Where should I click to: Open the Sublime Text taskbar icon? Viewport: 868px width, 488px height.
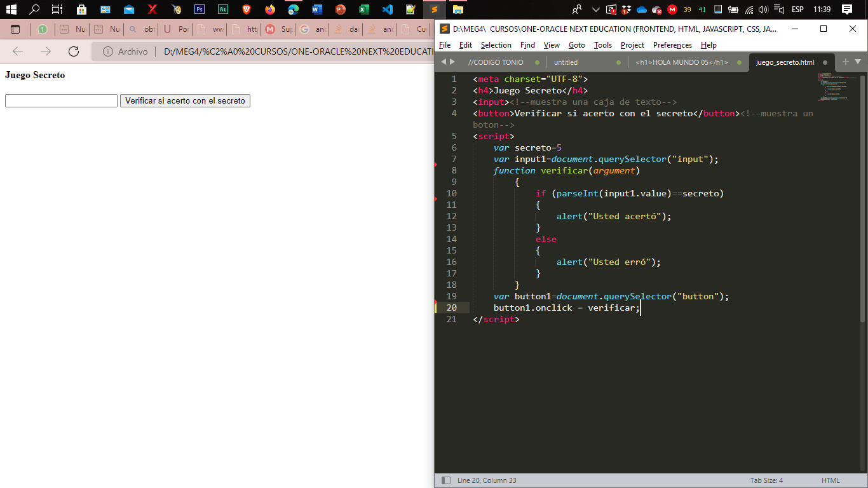click(x=435, y=10)
